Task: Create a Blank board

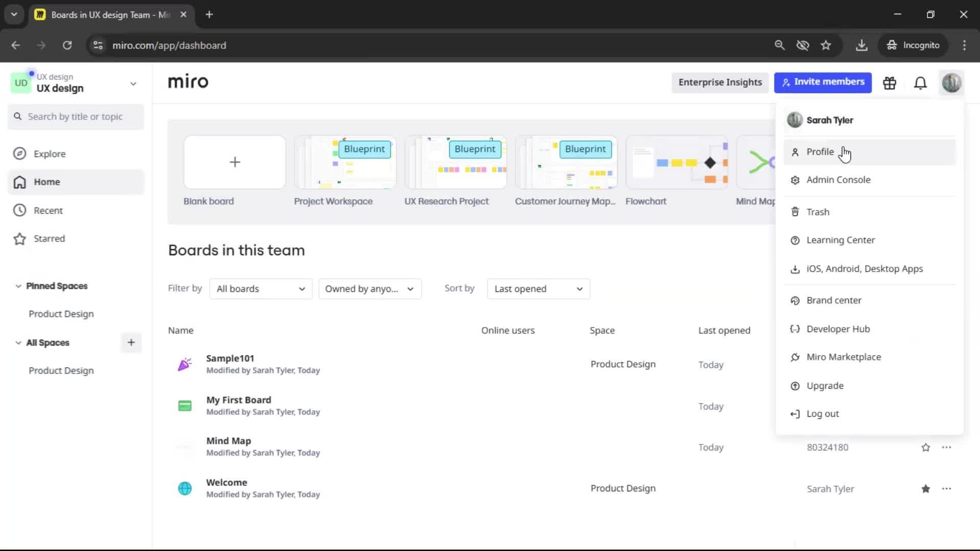Action: [x=235, y=162]
